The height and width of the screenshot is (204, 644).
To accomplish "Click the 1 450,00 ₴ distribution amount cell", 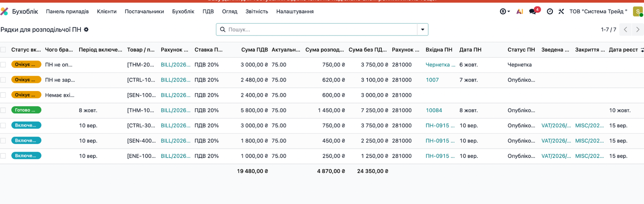I will (331, 110).
